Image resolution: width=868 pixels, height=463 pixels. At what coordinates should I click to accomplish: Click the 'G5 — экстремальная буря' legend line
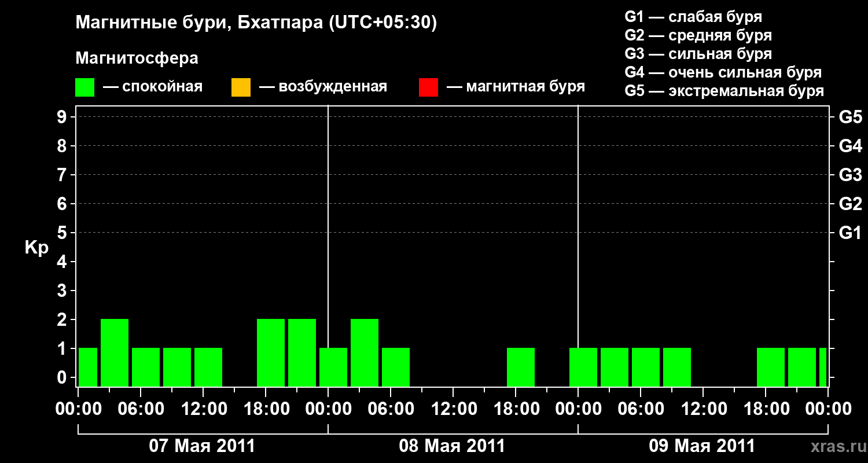point(724,91)
